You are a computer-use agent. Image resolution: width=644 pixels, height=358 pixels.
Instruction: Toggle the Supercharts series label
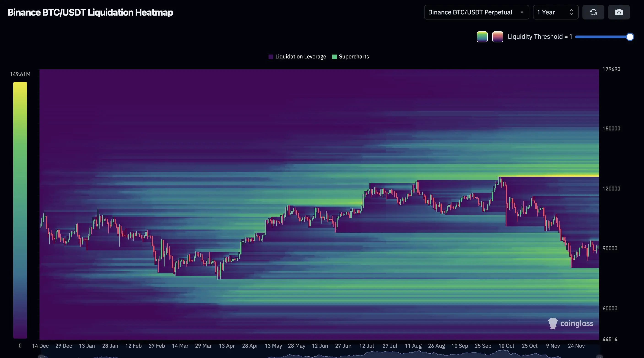click(354, 57)
